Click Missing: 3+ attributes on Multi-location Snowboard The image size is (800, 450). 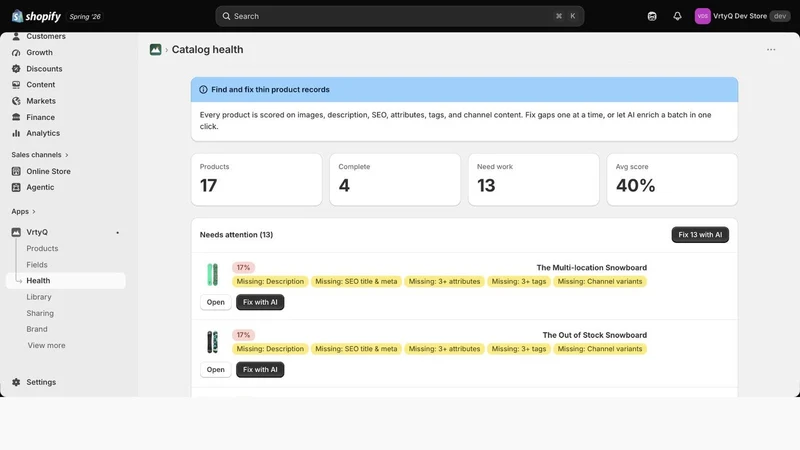(444, 281)
